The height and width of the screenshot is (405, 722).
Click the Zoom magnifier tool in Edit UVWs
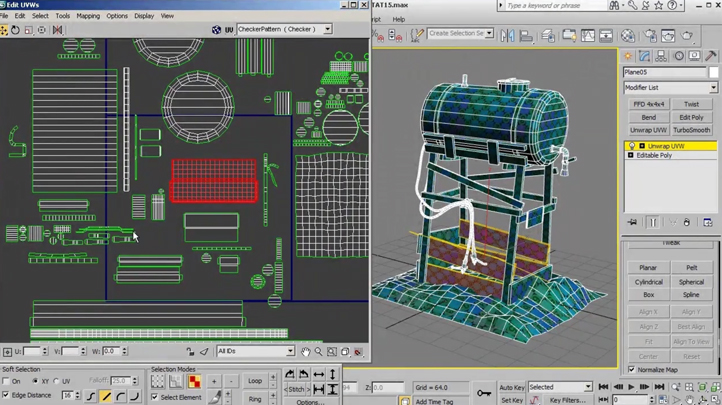pyautogui.click(x=319, y=352)
